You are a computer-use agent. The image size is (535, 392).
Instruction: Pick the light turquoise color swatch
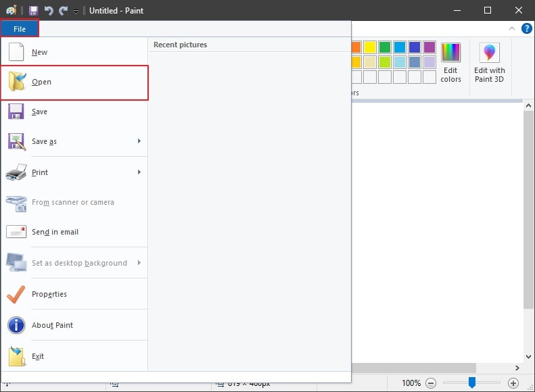400,62
